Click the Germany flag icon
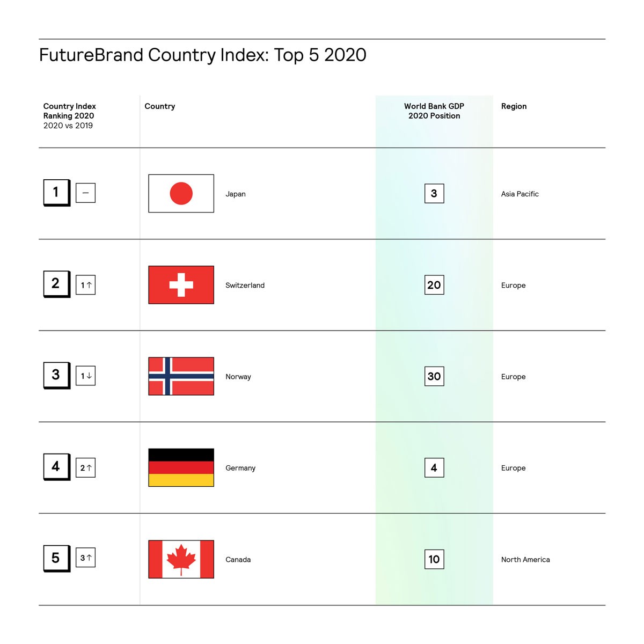 (181, 467)
